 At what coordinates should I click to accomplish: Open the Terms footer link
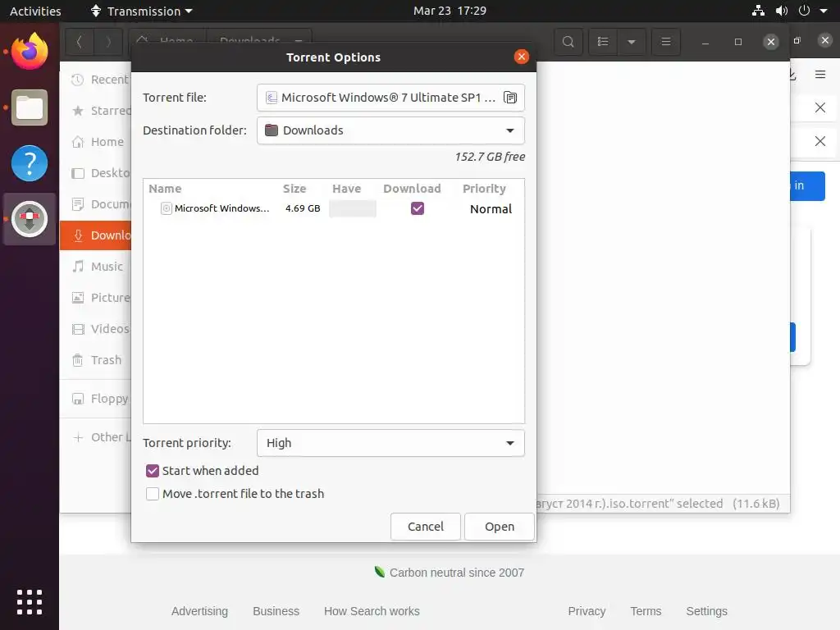click(x=646, y=611)
